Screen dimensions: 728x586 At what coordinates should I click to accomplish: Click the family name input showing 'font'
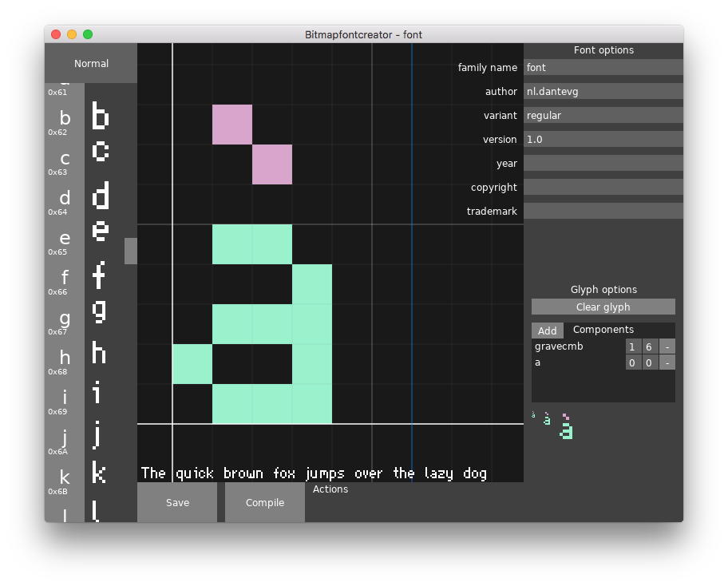pos(603,67)
